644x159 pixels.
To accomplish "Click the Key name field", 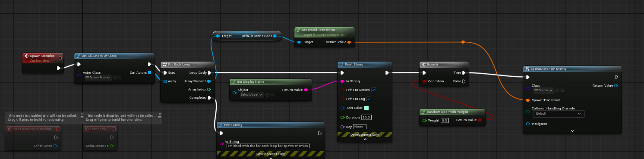I will 360,127.
